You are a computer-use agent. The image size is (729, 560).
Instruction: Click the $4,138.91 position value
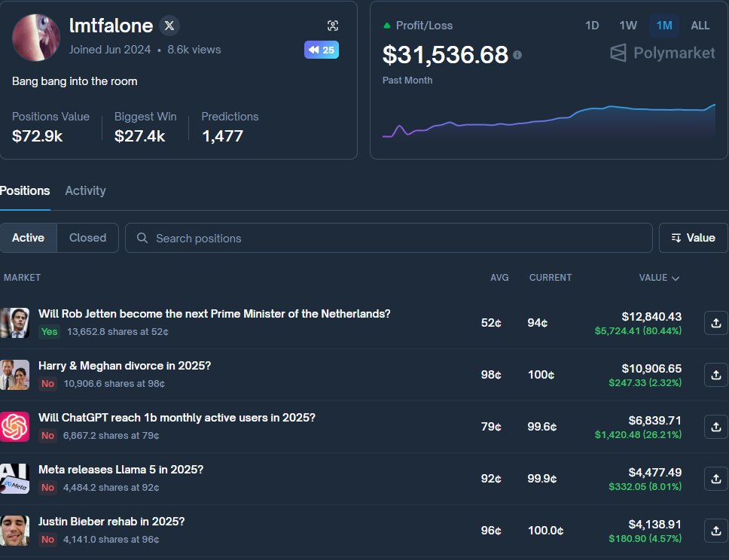(x=654, y=525)
